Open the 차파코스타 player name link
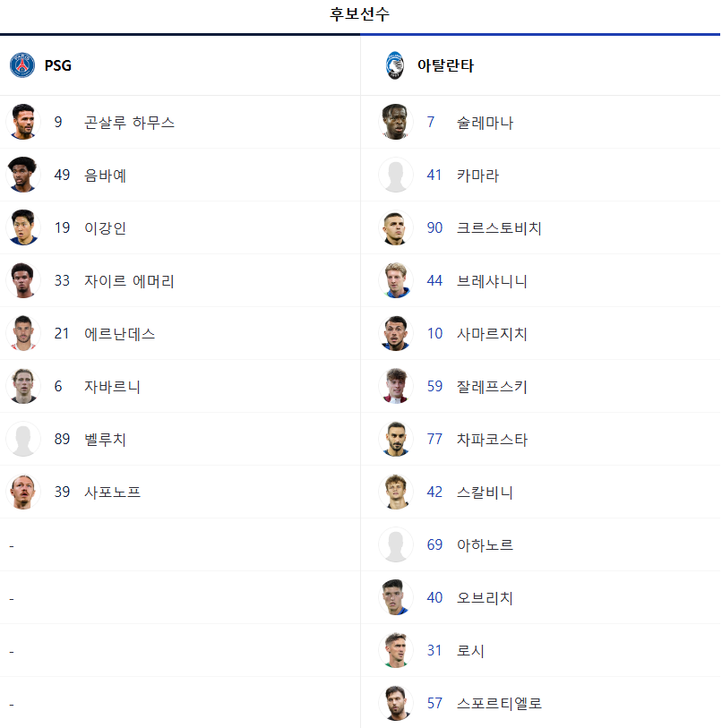This screenshot has width=722, height=728. [x=492, y=439]
